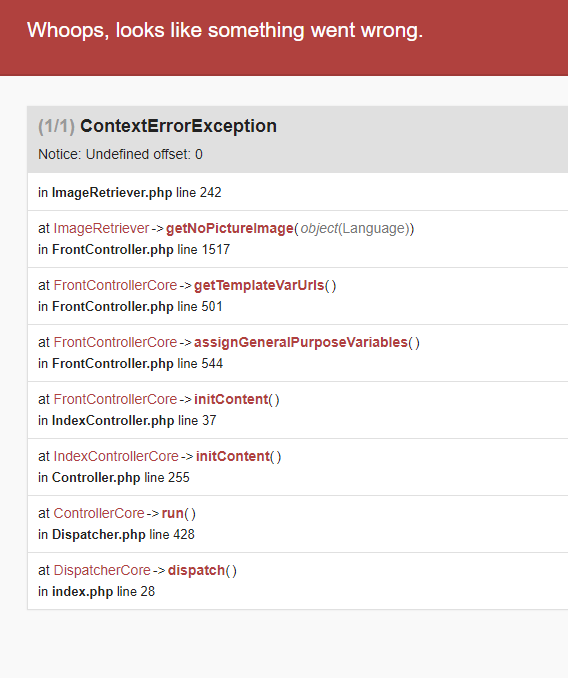Click the FrontController.php line 501 entry
This screenshot has height=678, width=568.
pyautogui.click(x=130, y=307)
